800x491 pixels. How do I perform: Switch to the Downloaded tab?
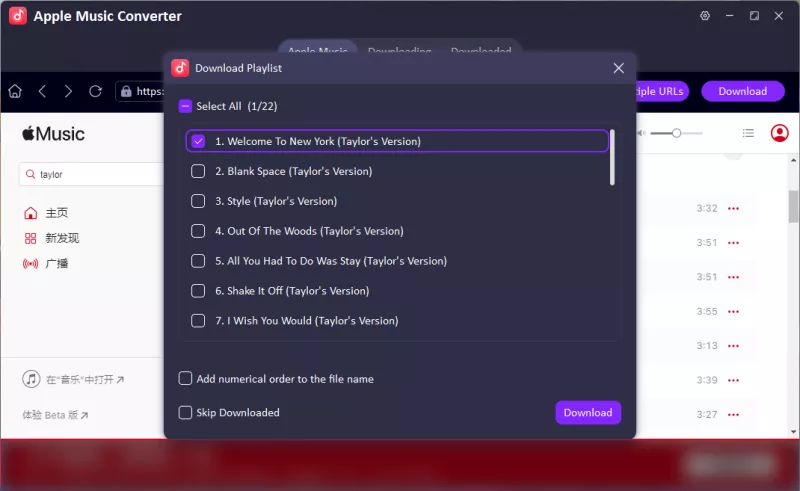point(481,51)
